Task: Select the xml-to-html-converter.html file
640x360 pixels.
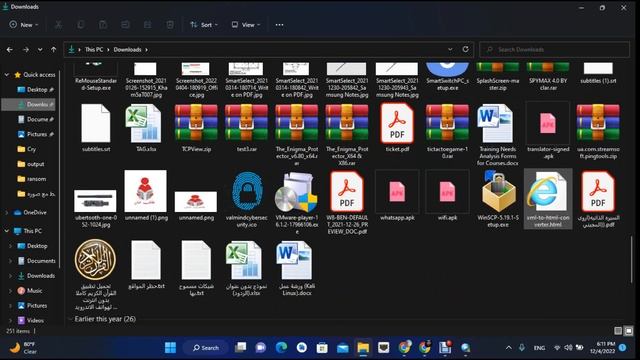Action: [x=548, y=199]
